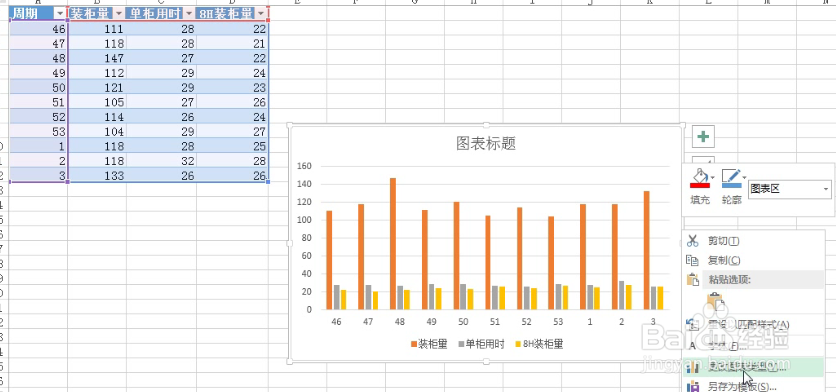Choose 另存为模板(S)... in context menu

coord(754,387)
